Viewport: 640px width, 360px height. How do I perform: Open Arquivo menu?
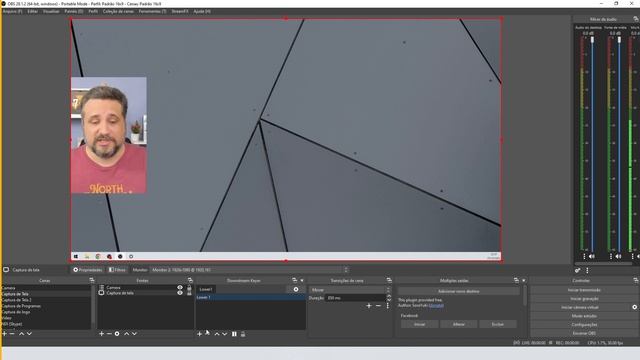point(13,11)
